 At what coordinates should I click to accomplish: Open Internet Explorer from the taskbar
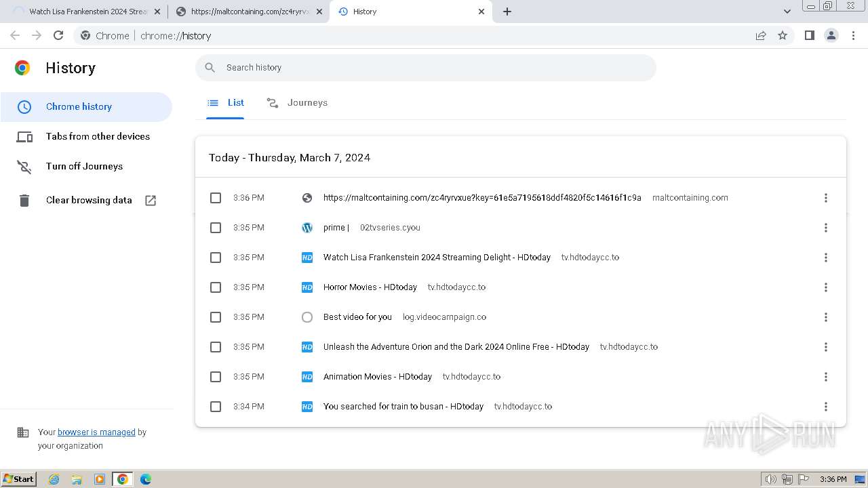(x=54, y=479)
